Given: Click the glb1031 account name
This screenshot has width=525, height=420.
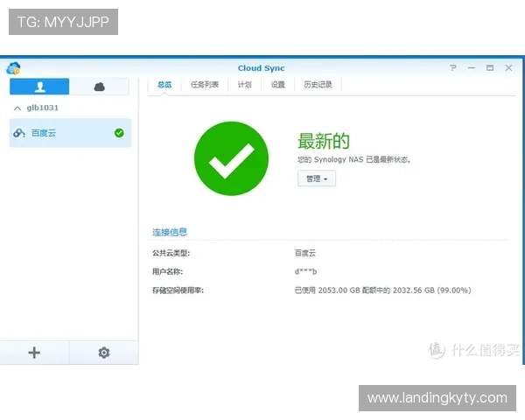Looking at the screenshot, I should 43,108.
